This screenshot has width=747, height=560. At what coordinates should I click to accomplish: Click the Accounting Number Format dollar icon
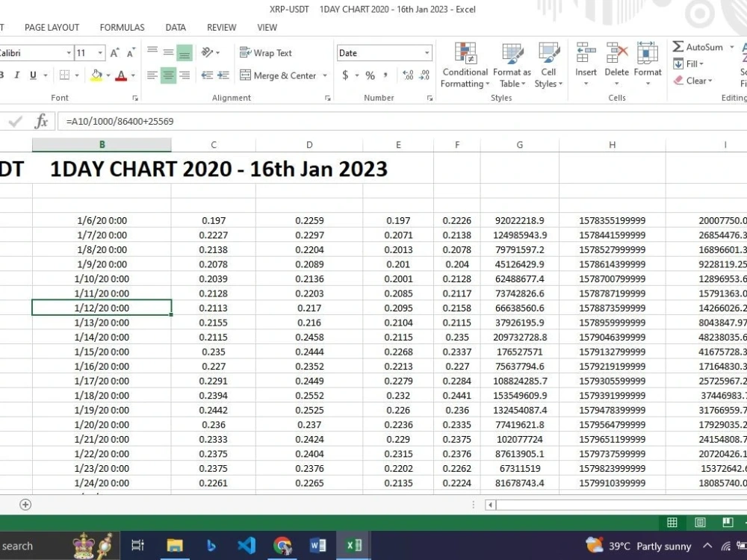[x=345, y=75]
